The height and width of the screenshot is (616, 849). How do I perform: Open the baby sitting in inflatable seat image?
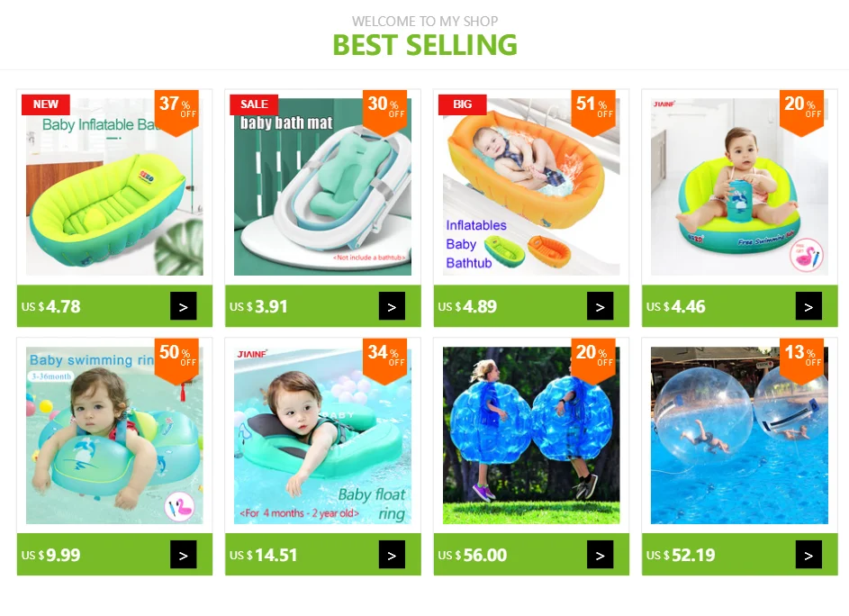[740, 186]
